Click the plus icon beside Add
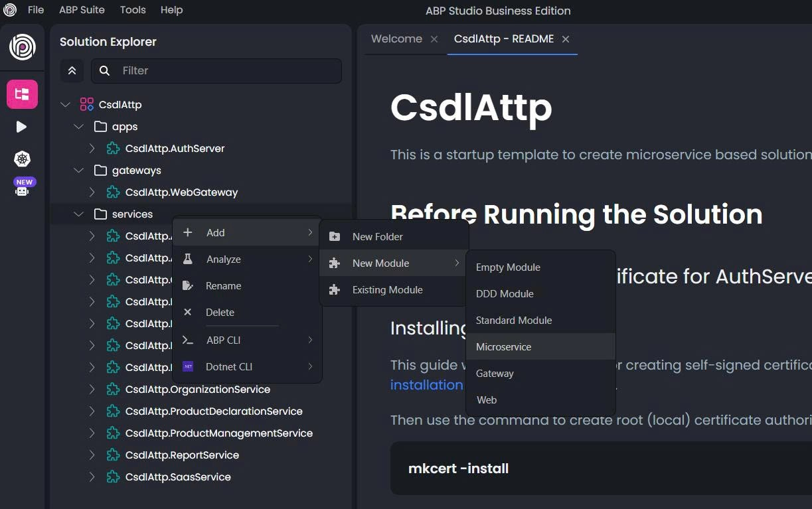The height and width of the screenshot is (509, 812). click(x=188, y=232)
